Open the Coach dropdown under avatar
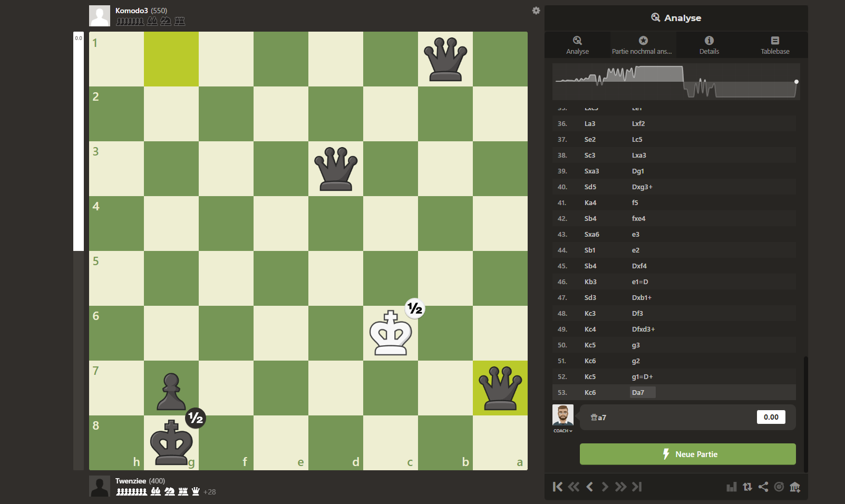The image size is (845, 504). pyautogui.click(x=562, y=431)
